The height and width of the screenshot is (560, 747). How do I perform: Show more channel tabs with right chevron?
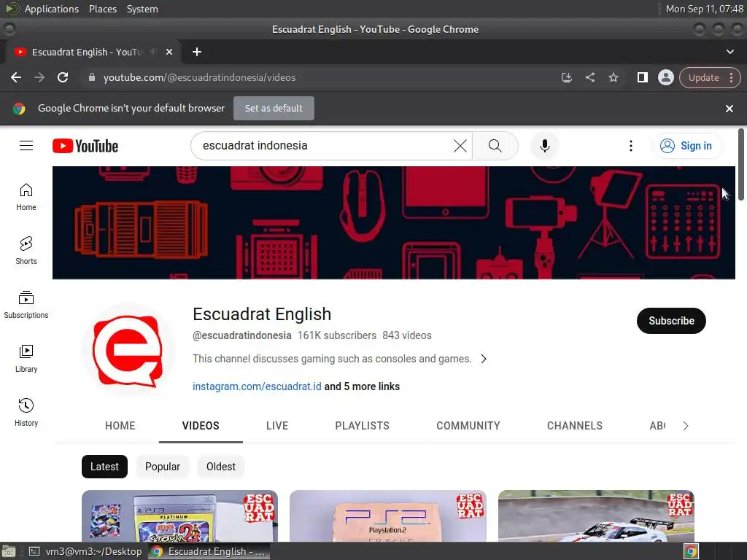[x=686, y=426]
